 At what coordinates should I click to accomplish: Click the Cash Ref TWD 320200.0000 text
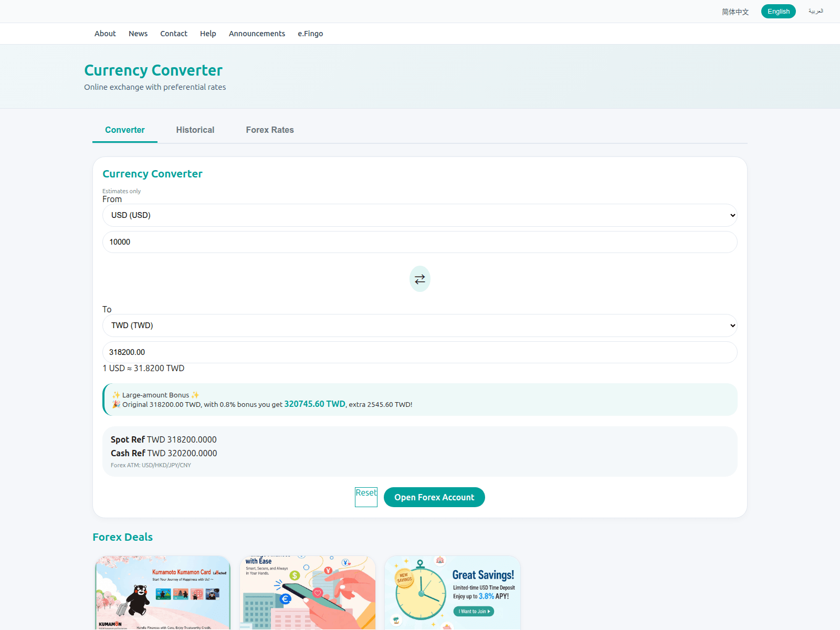click(x=164, y=453)
